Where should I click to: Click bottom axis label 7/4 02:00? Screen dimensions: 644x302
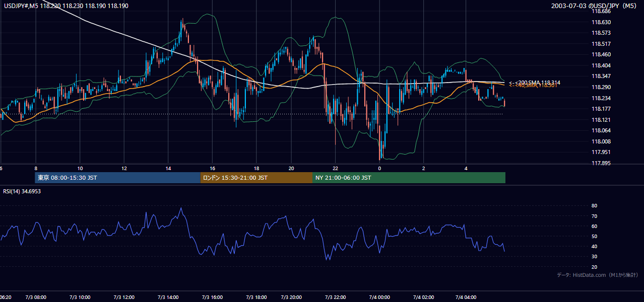(x=423, y=297)
